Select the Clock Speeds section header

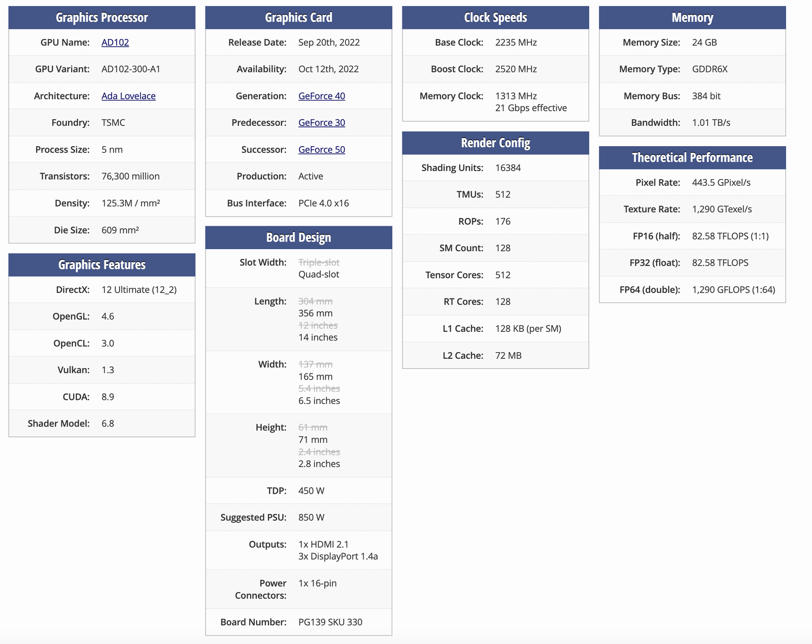pos(495,18)
